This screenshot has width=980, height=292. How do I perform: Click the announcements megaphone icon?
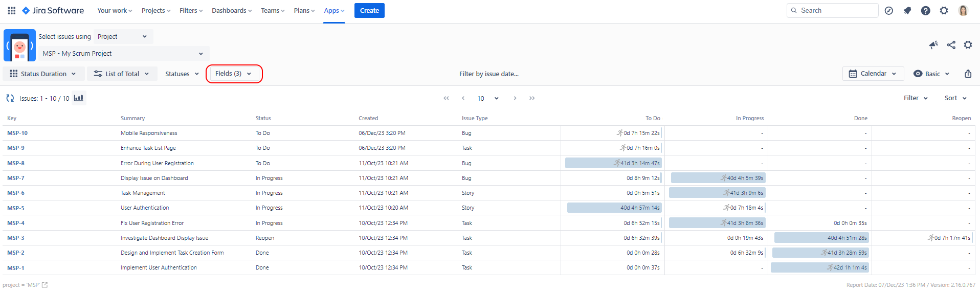[x=933, y=45]
